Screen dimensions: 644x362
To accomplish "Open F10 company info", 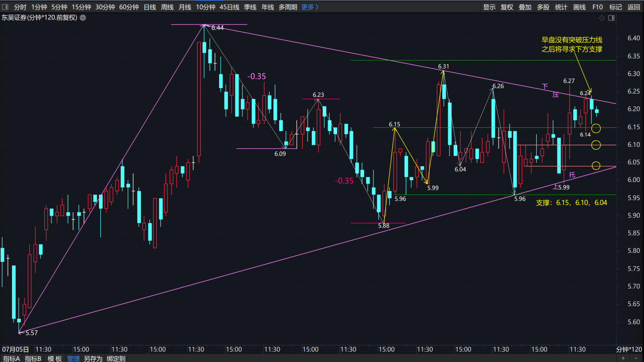I will (598, 7).
